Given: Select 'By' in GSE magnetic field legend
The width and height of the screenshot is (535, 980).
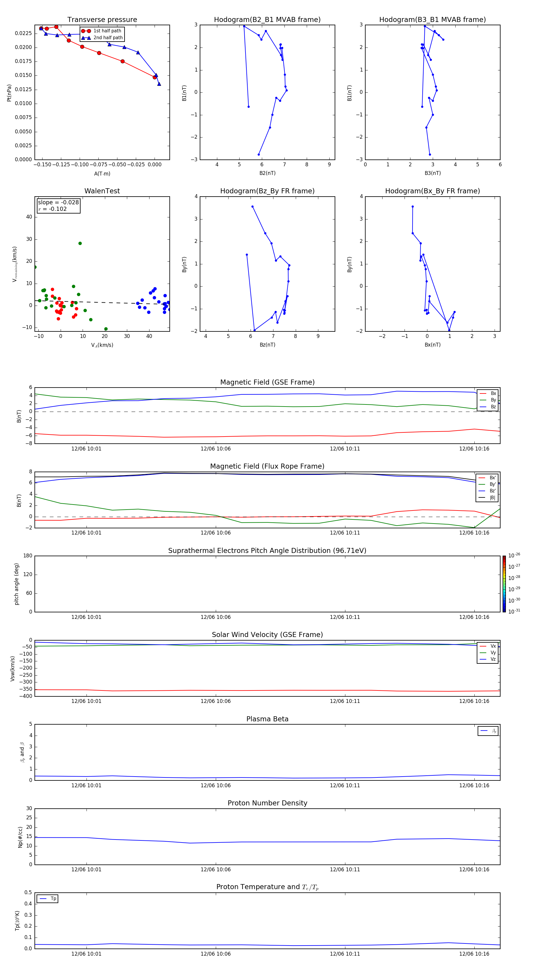Looking at the screenshot, I should [x=488, y=400].
